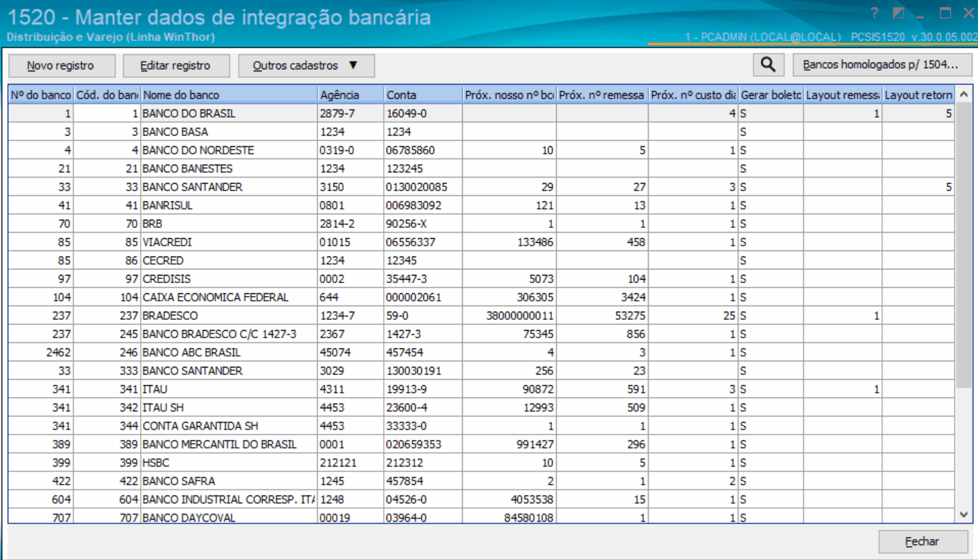Click the Layout remessa column header
978x560 pixels.
click(843, 95)
